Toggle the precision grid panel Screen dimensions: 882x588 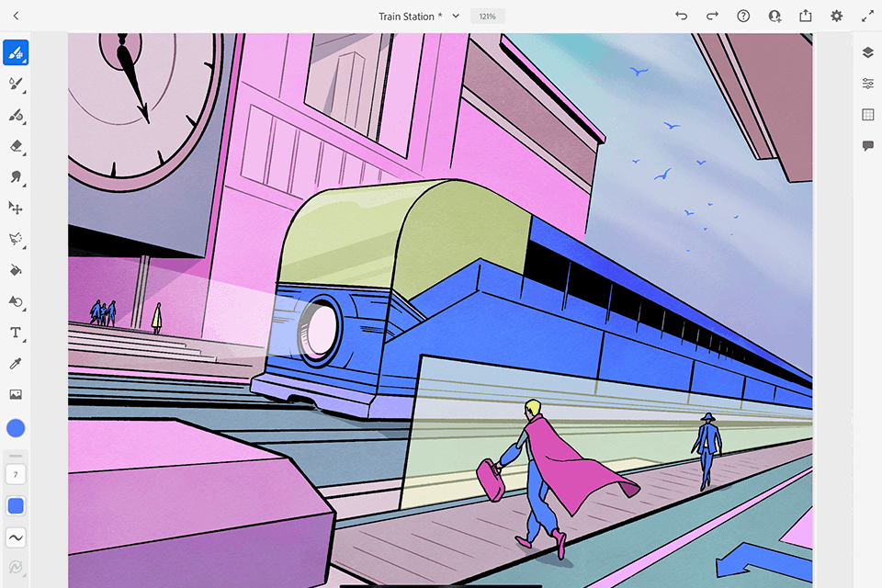click(868, 115)
